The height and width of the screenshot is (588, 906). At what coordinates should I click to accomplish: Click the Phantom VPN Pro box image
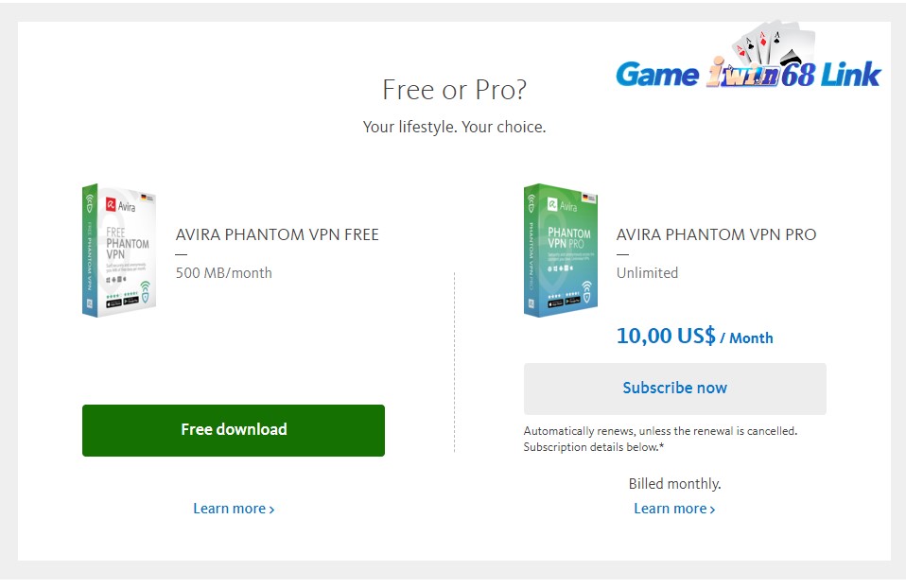[560, 249]
